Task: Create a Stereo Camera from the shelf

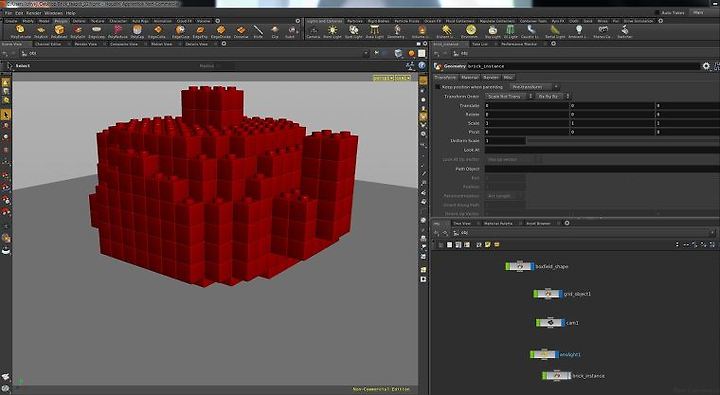Action: pyautogui.click(x=602, y=32)
